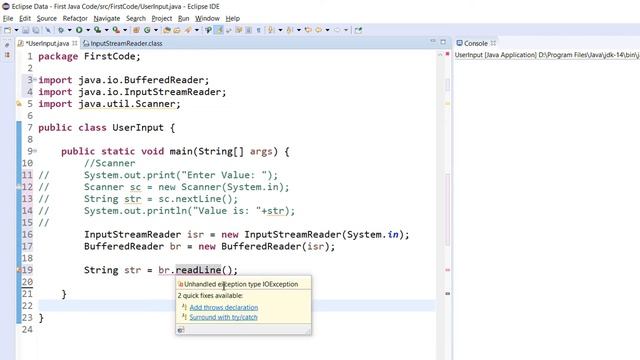Open the External Tools dropdown arrow

click(x=125, y=30)
